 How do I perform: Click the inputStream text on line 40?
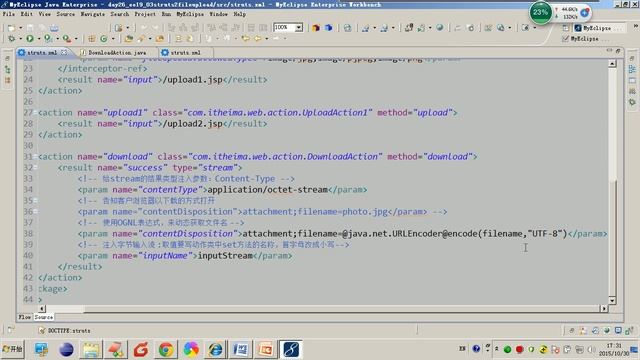(225, 256)
